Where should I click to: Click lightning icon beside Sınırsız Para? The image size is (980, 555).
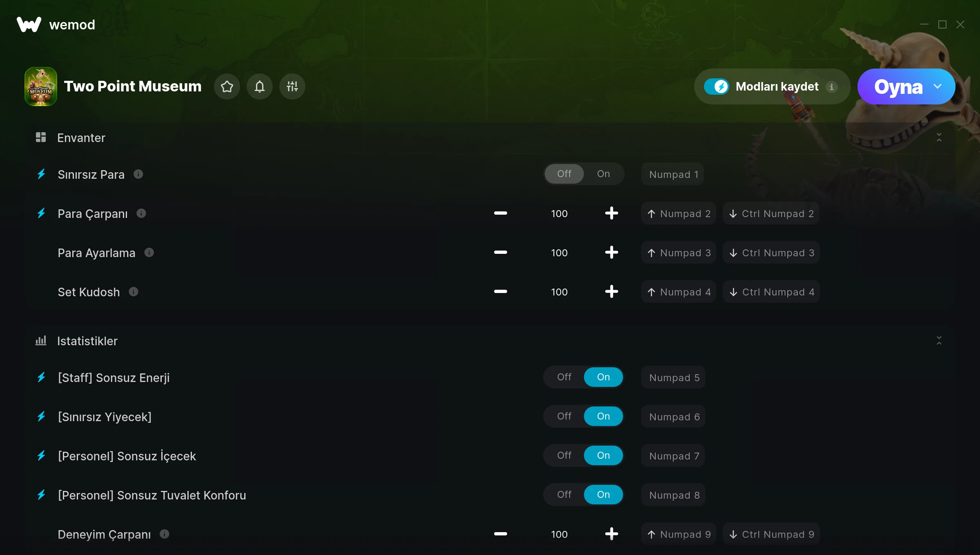41,174
